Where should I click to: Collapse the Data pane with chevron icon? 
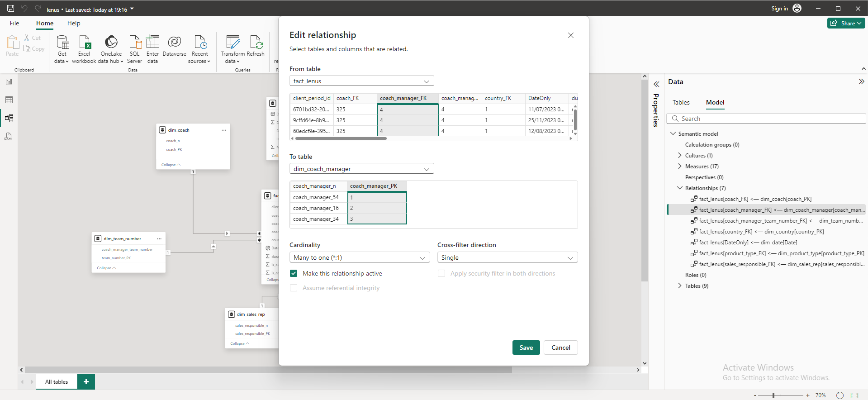861,81
